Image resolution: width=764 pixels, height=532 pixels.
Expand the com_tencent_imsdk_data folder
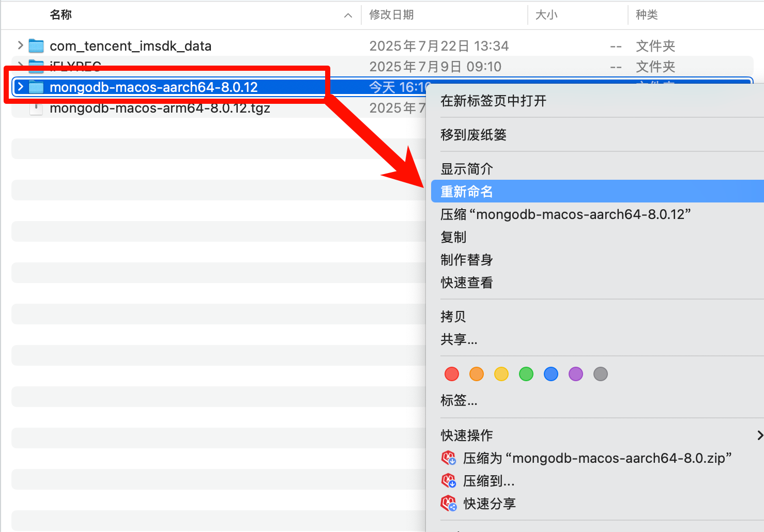tap(20, 45)
